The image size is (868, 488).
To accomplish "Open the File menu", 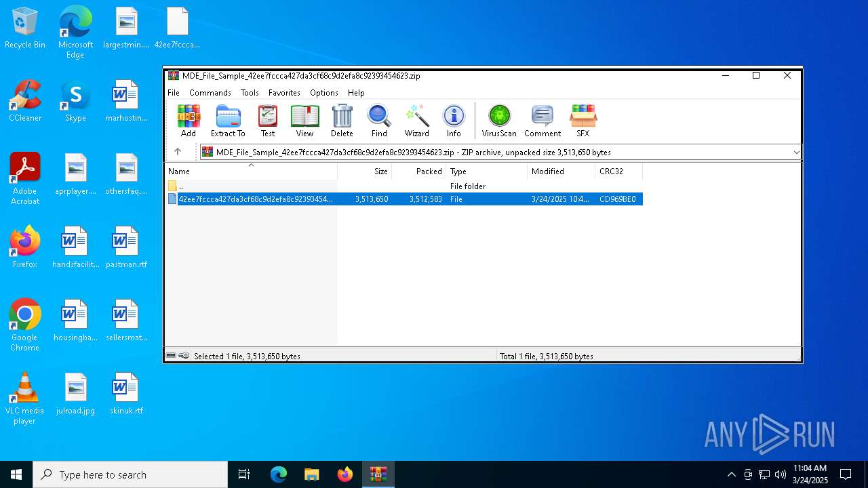I will [x=174, y=92].
